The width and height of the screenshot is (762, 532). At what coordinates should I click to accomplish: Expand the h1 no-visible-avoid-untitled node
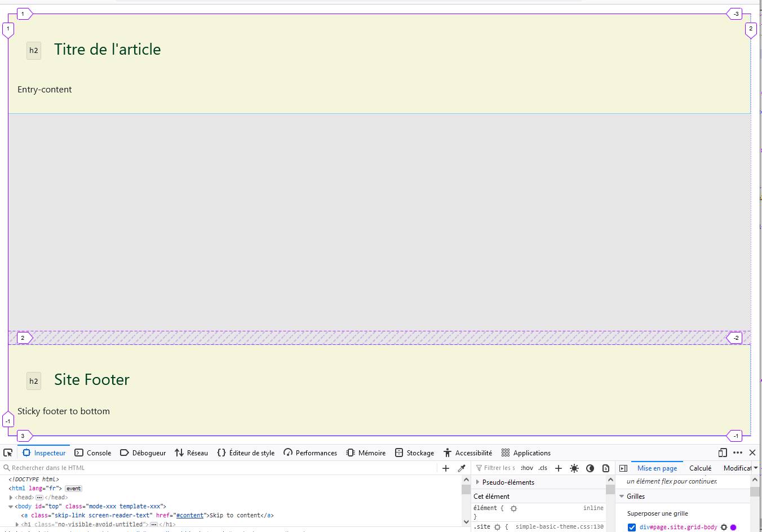(17, 524)
